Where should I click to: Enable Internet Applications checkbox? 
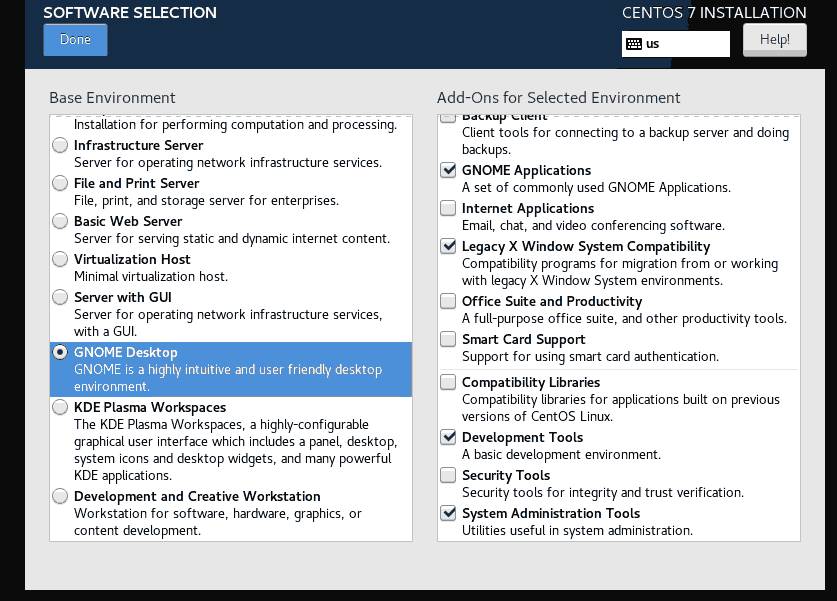tap(448, 208)
